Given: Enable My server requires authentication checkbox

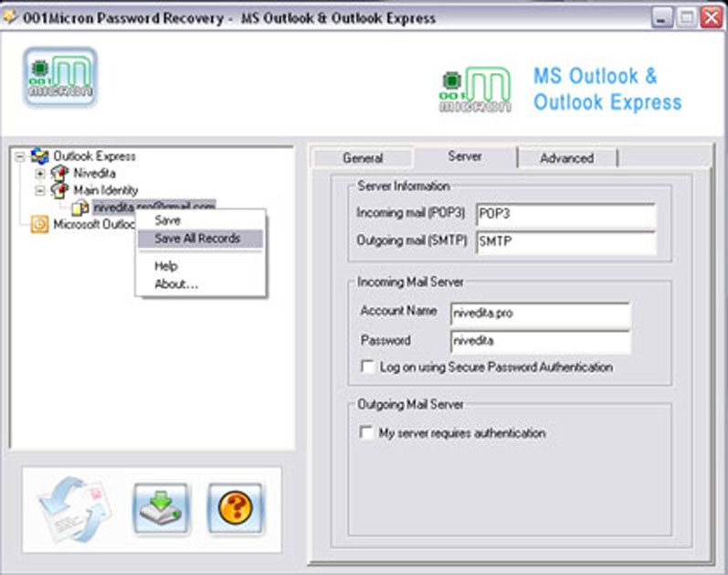Looking at the screenshot, I should click(x=366, y=432).
